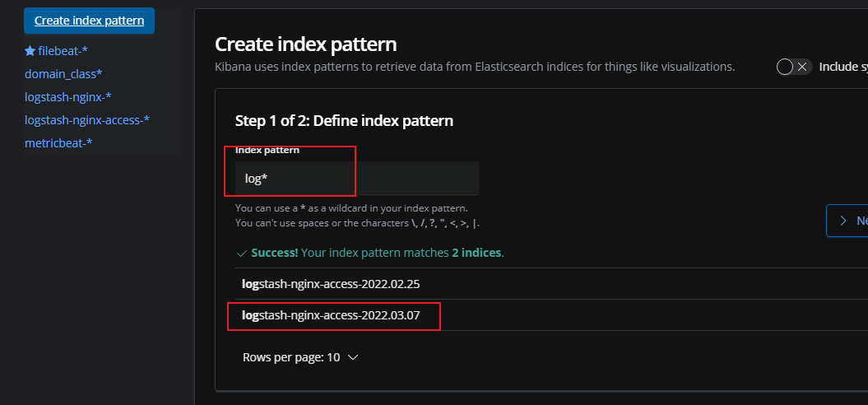Select the metricbeat-* index pattern

(x=58, y=143)
